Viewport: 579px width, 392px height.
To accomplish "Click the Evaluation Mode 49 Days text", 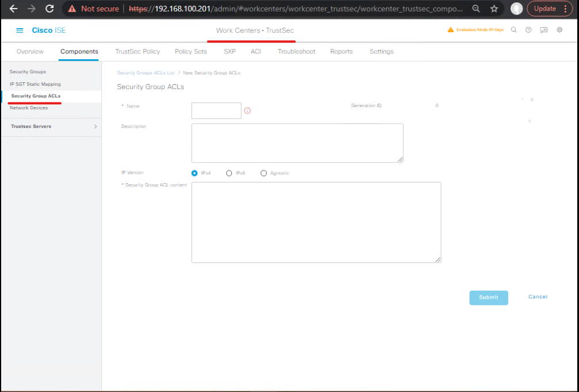I will click(x=479, y=30).
